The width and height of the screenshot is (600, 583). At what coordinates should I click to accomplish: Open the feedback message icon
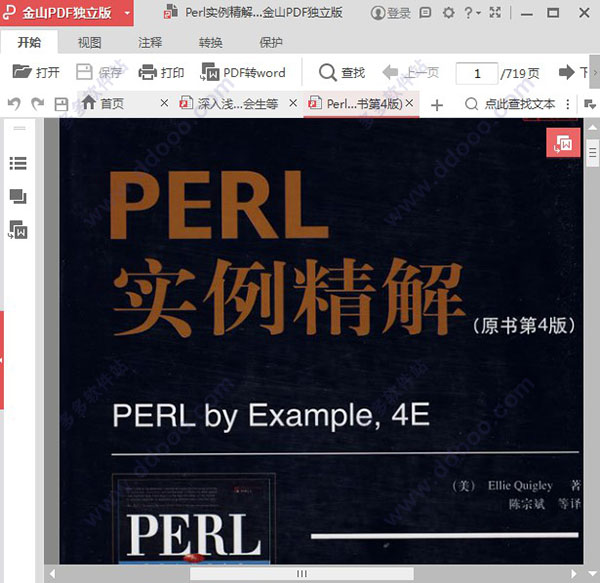click(x=425, y=13)
